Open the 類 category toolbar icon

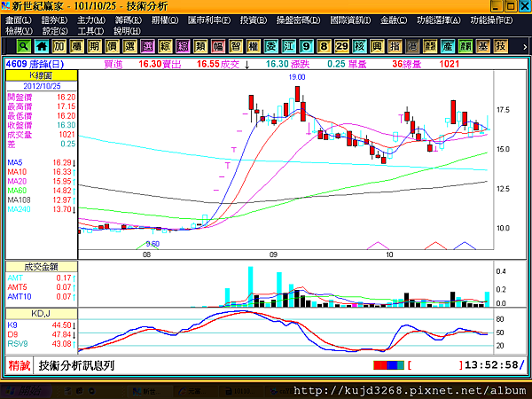[x=200, y=46]
